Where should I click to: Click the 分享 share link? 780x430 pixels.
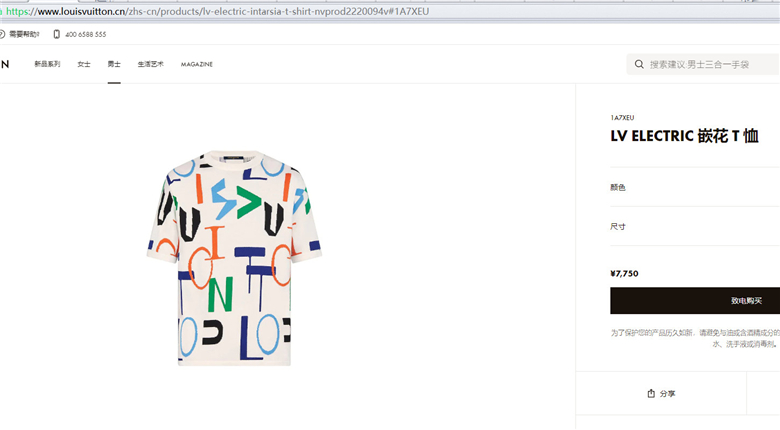click(661, 393)
